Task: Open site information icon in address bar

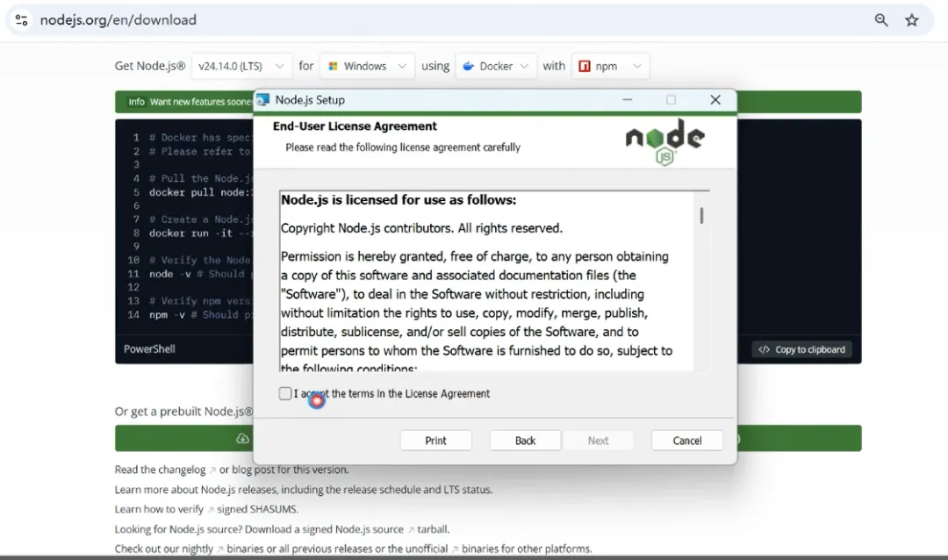Action: (22, 20)
